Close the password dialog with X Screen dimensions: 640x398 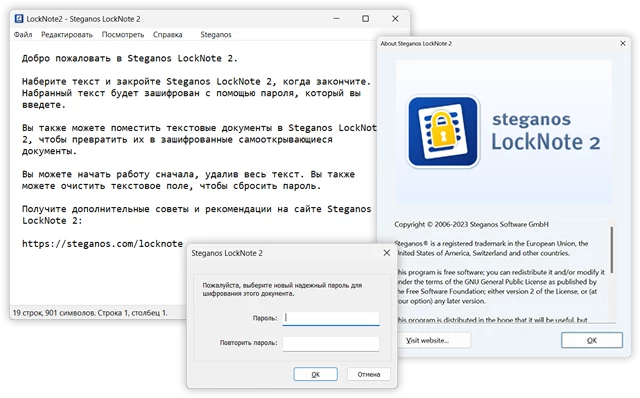tap(387, 253)
